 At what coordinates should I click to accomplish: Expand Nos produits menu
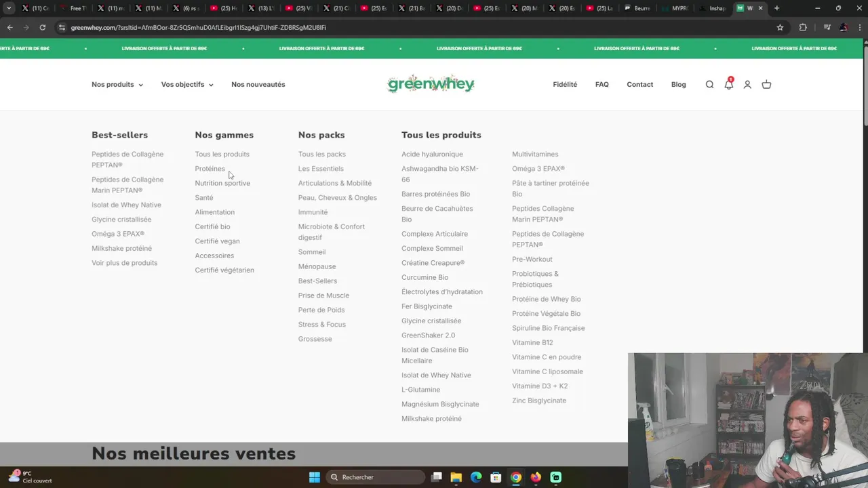[x=117, y=85]
